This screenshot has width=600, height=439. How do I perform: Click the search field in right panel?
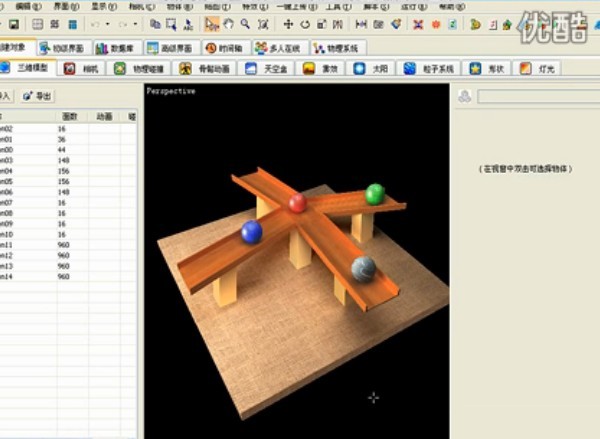coord(537,97)
